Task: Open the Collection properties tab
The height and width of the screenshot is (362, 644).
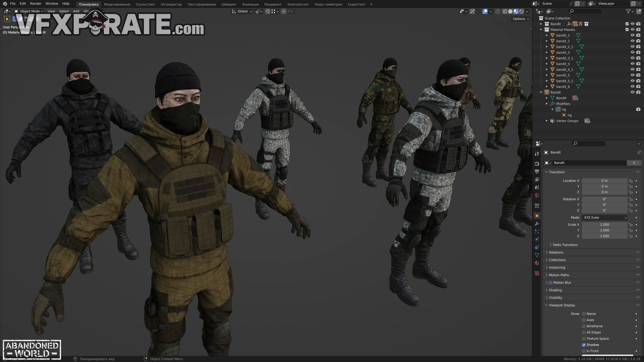Action: coord(537,206)
